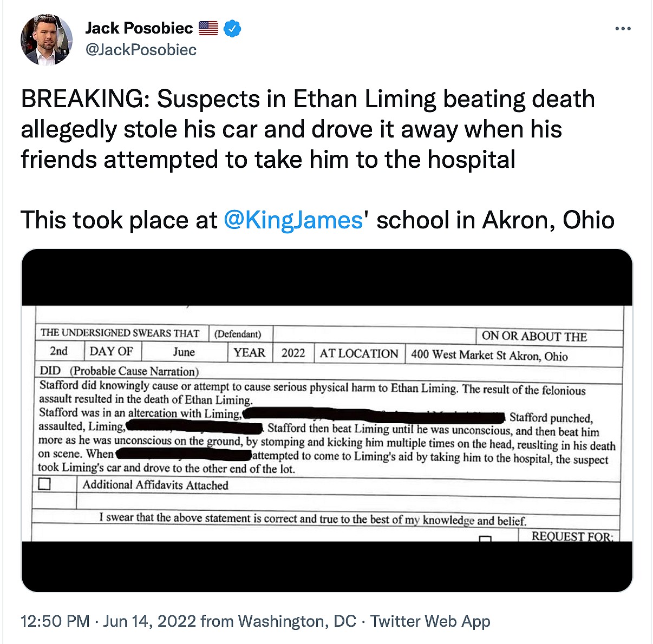Open the Jack Posobiec display name link
Screen dimensions: 653x644
point(139,28)
